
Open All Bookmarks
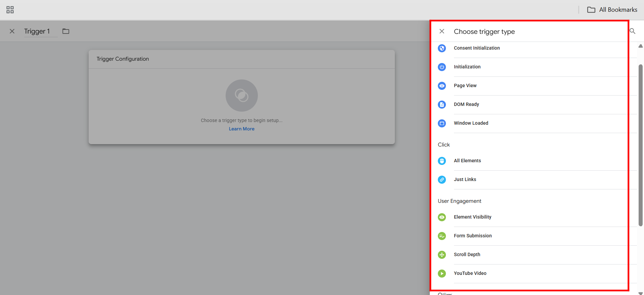coord(612,10)
